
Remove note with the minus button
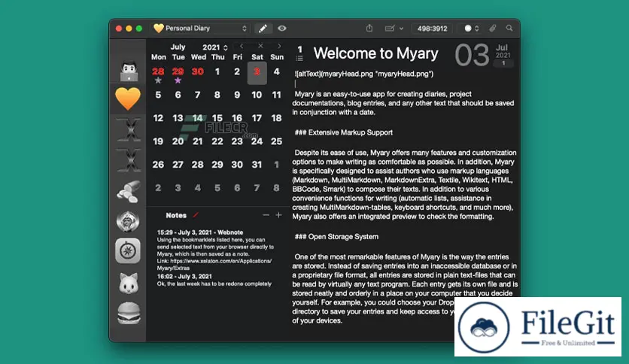point(266,215)
